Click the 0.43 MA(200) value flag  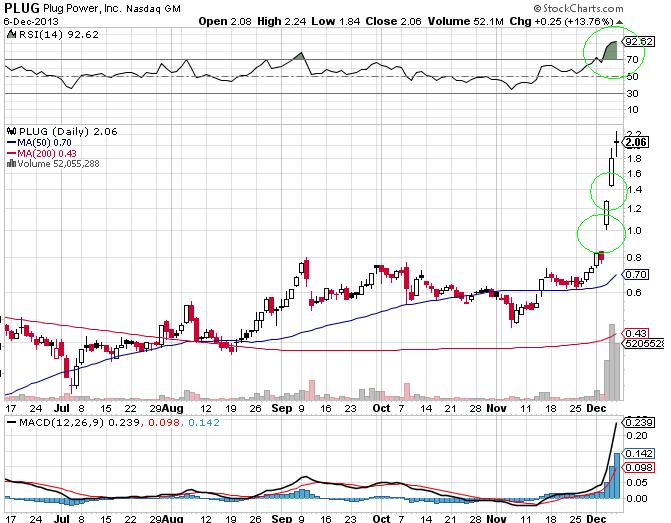point(635,333)
